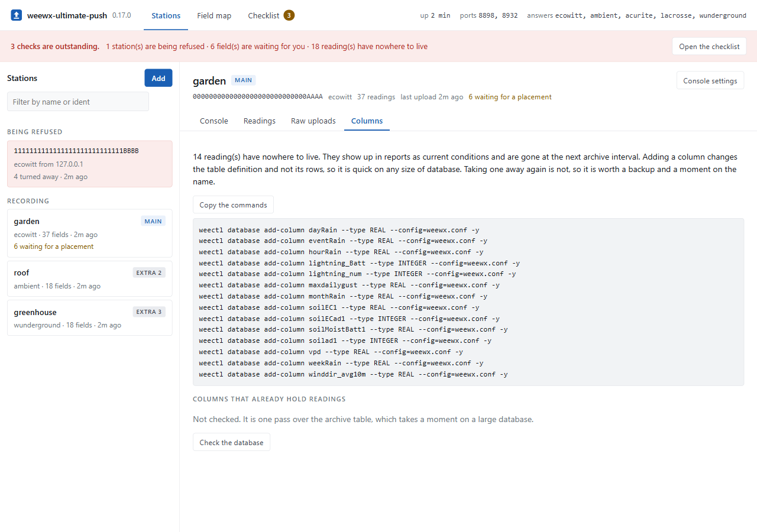Switch to the Console sub-tab

pos(214,121)
